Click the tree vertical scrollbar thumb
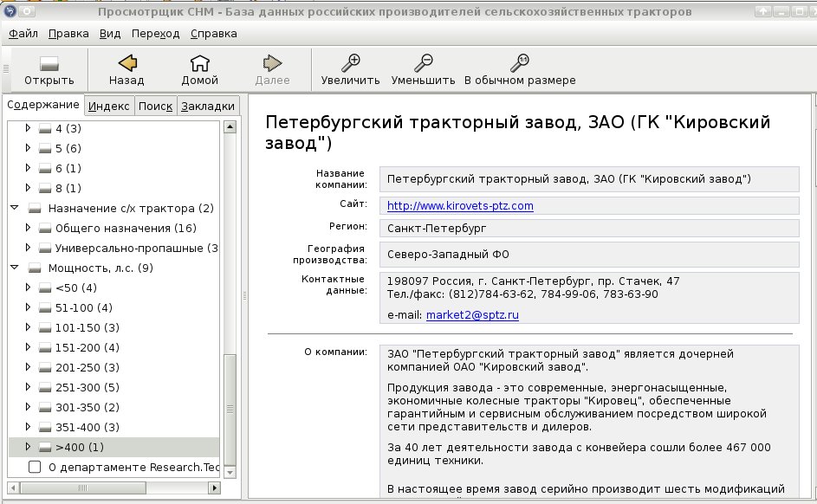The image size is (817, 504). [x=230, y=410]
